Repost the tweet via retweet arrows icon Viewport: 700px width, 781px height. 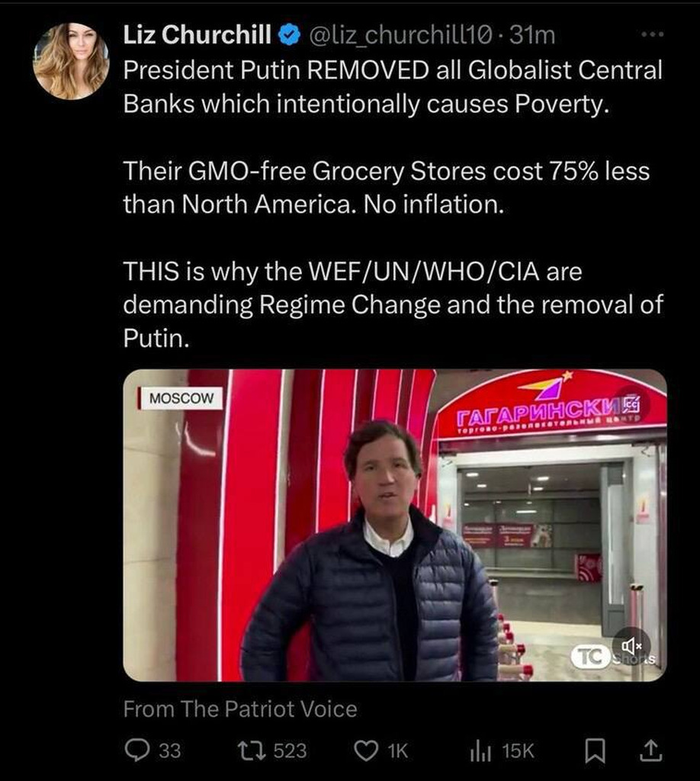pos(250,750)
